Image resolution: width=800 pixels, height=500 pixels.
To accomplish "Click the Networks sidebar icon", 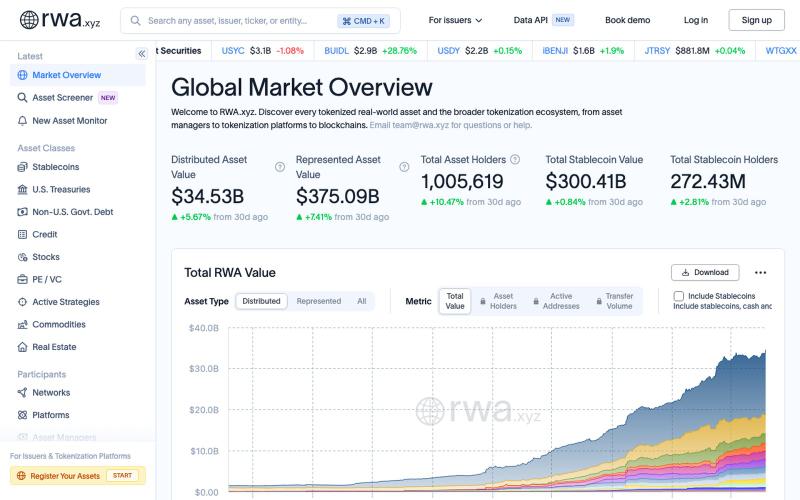I will tap(22, 392).
